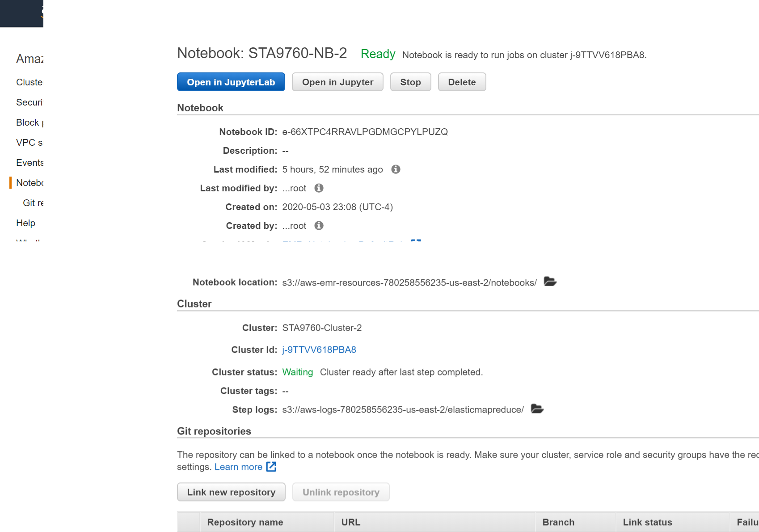Open Security configurations in the sidebar
Viewport: 759px width, 532px height.
30,102
